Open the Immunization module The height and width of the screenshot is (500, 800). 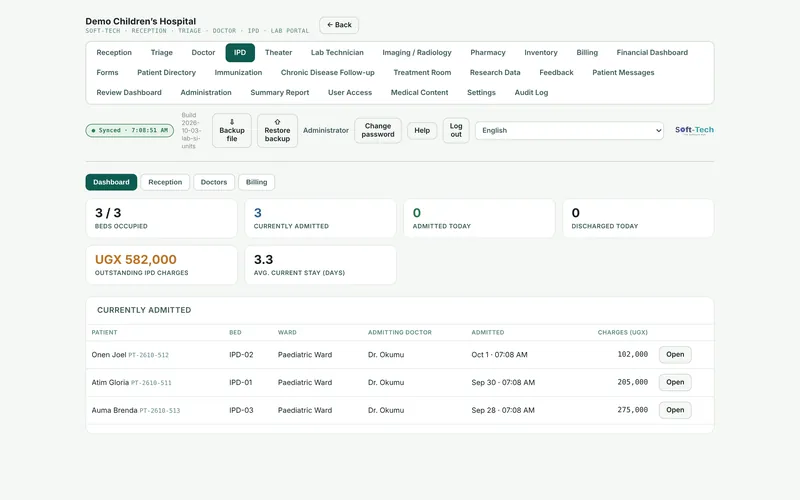tap(238, 72)
